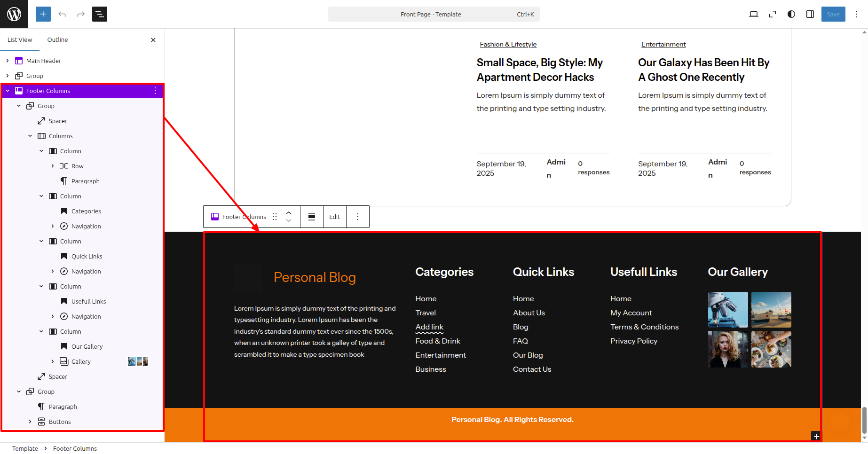
Task: Open the block inserter plus button
Action: coord(43,14)
